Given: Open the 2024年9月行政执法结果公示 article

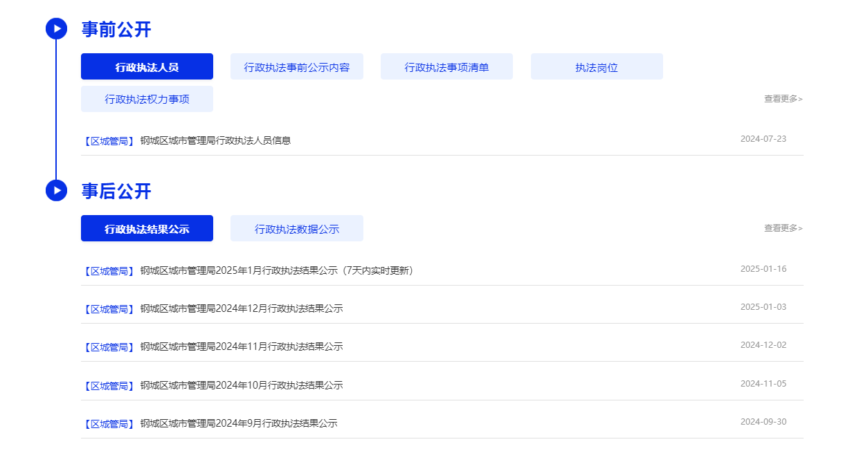Looking at the screenshot, I should click(x=239, y=423).
